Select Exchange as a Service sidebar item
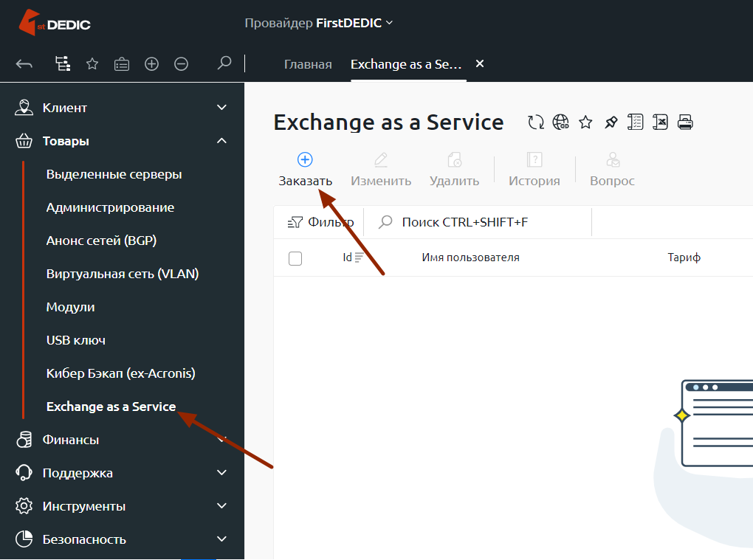 coord(111,407)
